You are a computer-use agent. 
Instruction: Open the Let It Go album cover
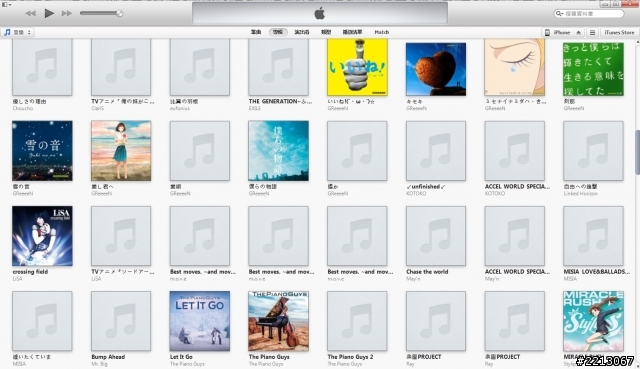click(x=200, y=321)
